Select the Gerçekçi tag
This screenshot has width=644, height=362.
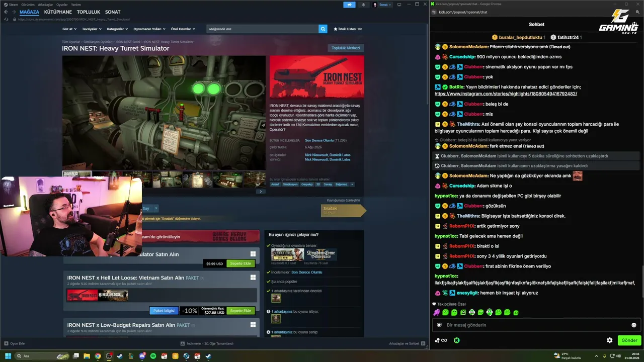(307, 185)
